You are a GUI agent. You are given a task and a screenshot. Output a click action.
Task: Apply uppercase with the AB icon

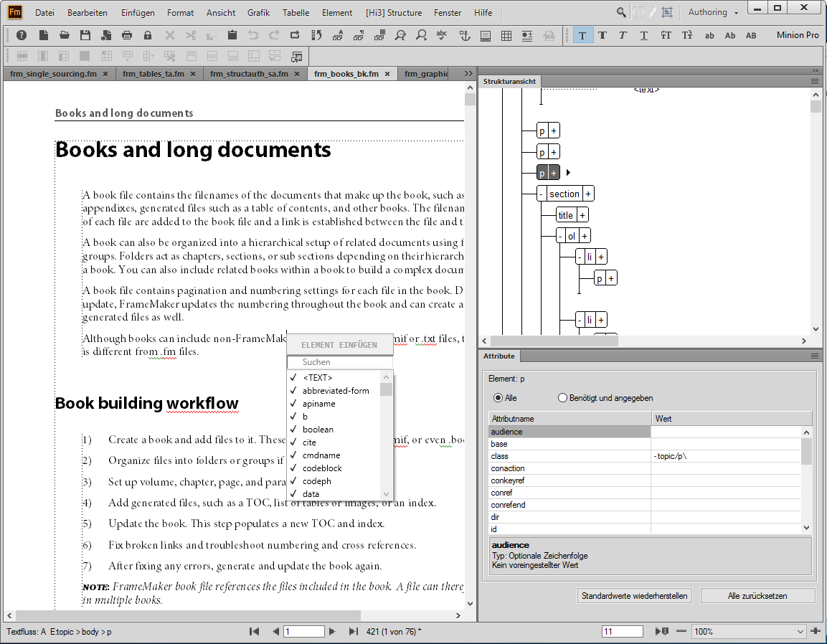(751, 35)
